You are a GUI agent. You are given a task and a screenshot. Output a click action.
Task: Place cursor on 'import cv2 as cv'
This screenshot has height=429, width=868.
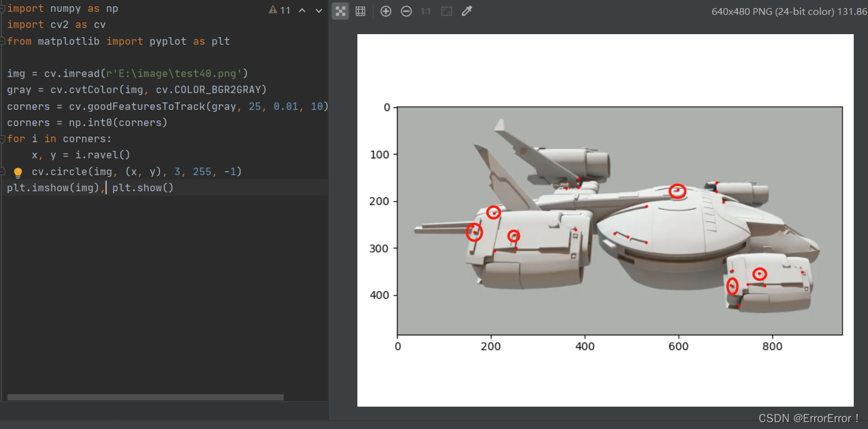(56, 25)
